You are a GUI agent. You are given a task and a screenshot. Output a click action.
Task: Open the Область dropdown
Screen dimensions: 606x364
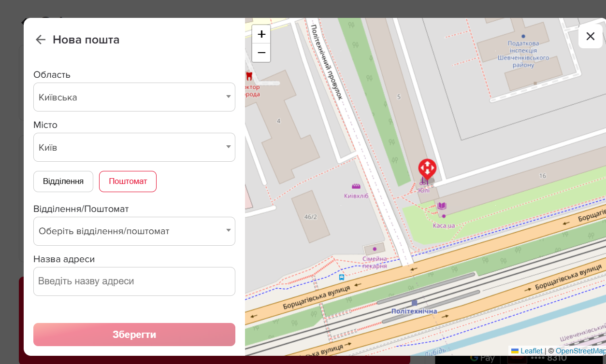[134, 97]
